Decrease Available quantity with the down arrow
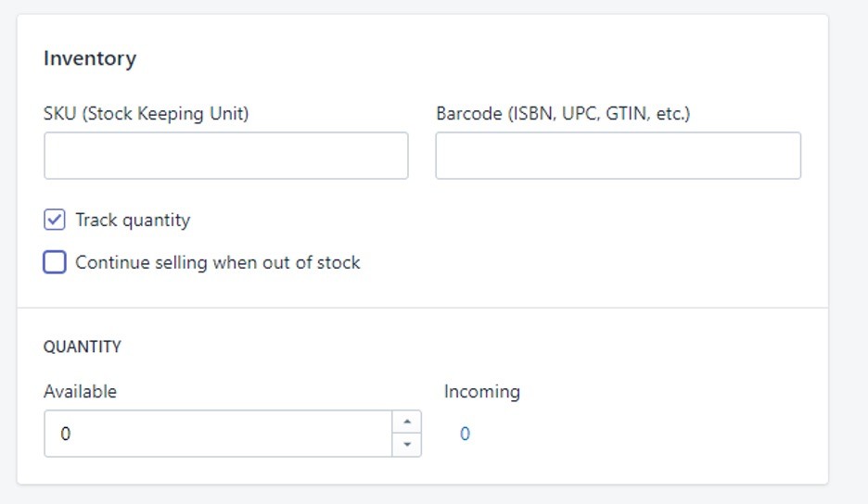 pos(407,445)
